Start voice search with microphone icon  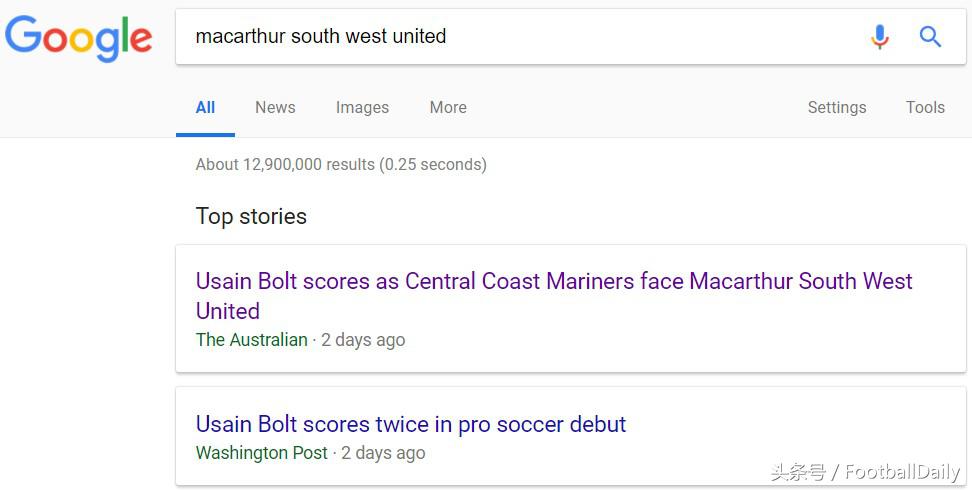879,37
